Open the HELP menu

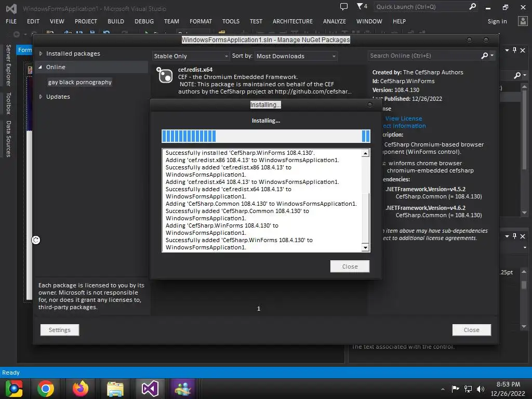point(399,21)
